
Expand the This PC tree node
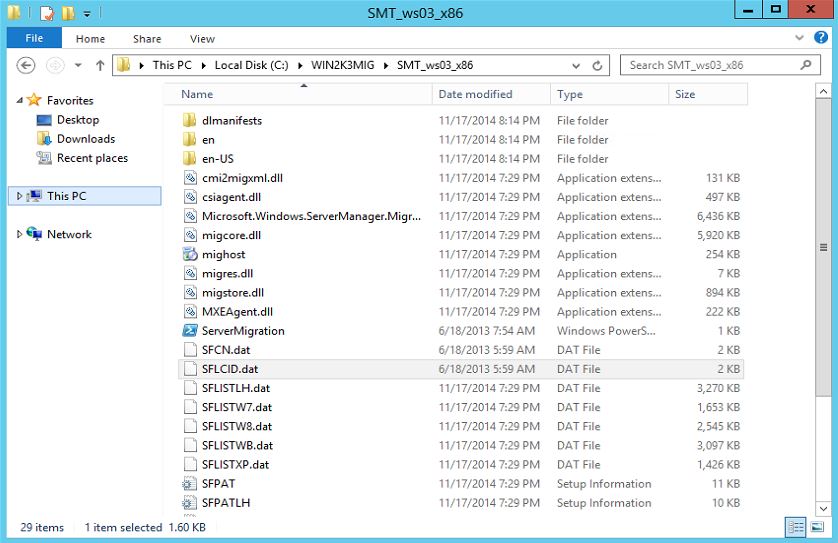point(20,196)
